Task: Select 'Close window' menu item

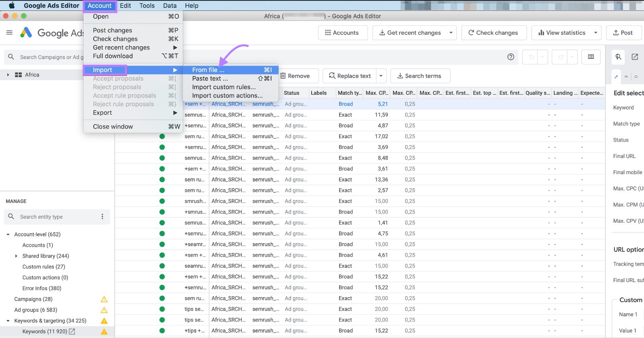Action: click(x=133, y=126)
